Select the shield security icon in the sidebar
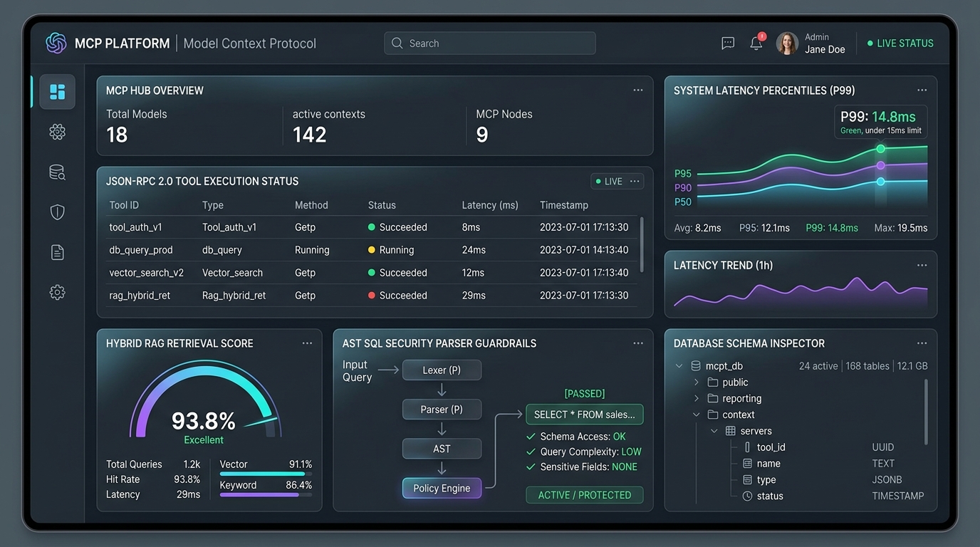The height and width of the screenshot is (547, 980). (58, 212)
